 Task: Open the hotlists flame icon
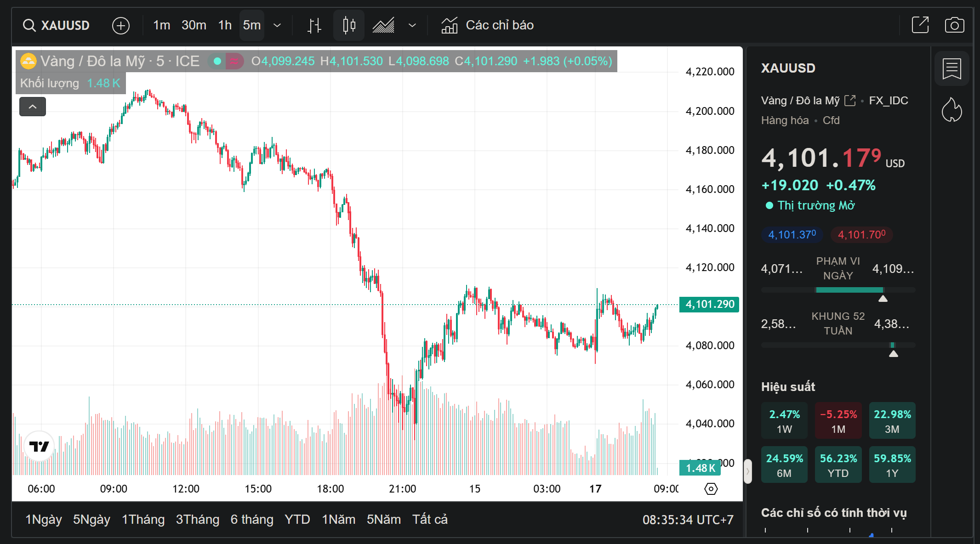coord(952,110)
